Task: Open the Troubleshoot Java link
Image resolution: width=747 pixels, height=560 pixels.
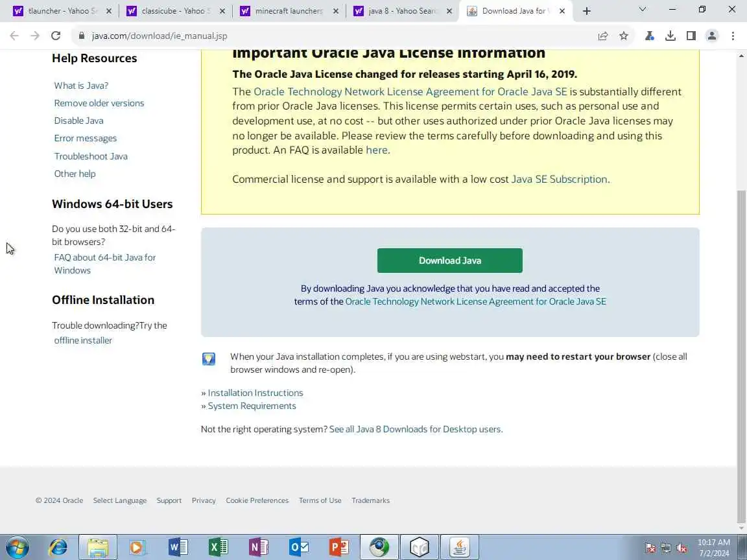Action: coord(91,156)
